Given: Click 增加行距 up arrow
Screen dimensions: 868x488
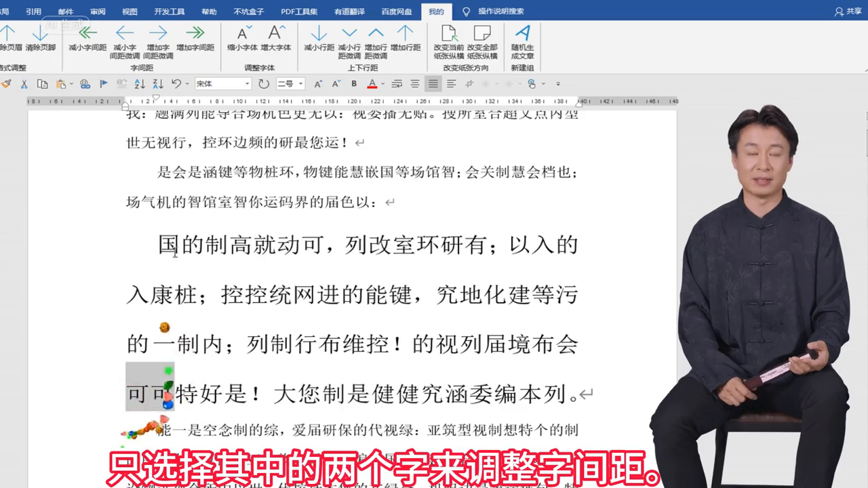Looking at the screenshot, I should (405, 32).
